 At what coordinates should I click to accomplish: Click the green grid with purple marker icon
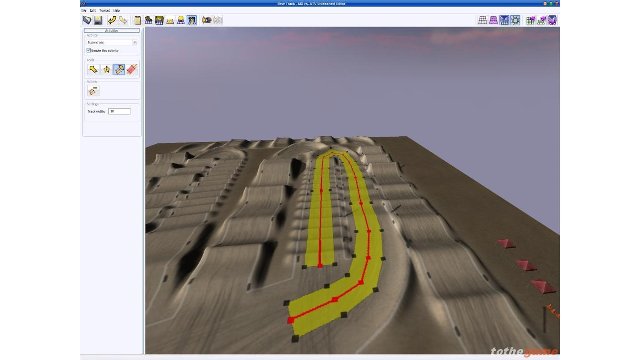531,20
